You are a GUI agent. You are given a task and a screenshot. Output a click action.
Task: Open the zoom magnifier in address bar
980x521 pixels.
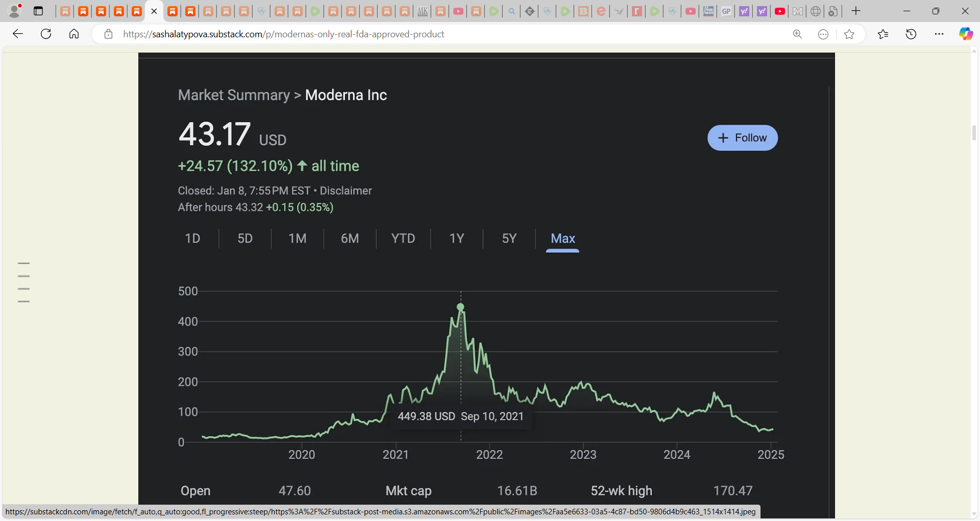[x=797, y=34]
